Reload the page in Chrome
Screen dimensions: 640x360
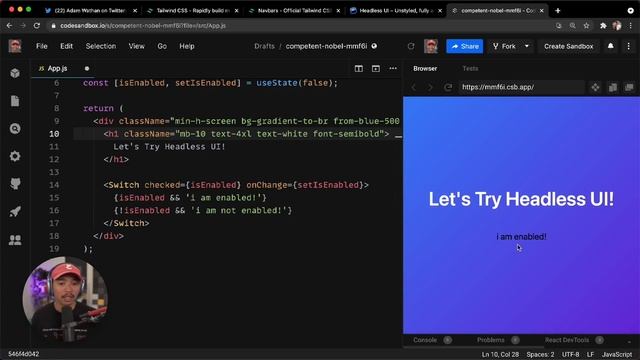click(37, 25)
